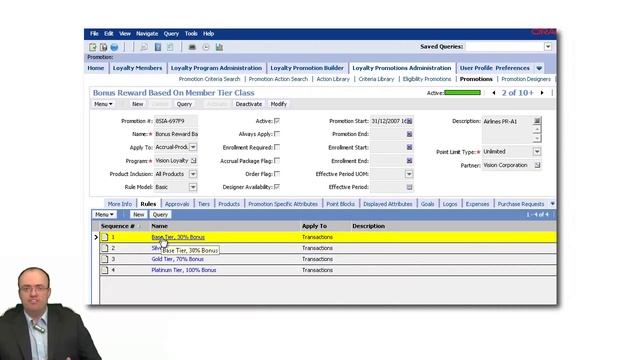This screenshot has width=640, height=360.
Task: Click the Name input field
Action: point(176,134)
